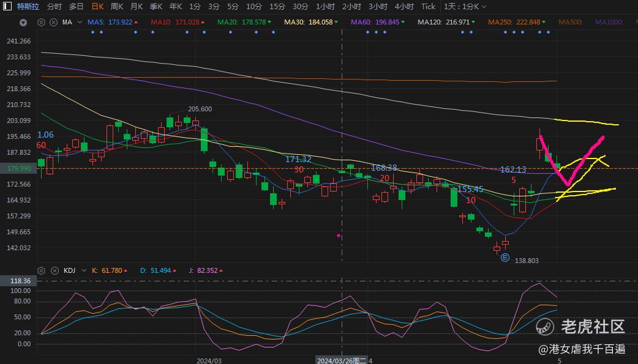638x364 pixels.
Task: Click the 205.600 high price label
Action: pyautogui.click(x=200, y=109)
